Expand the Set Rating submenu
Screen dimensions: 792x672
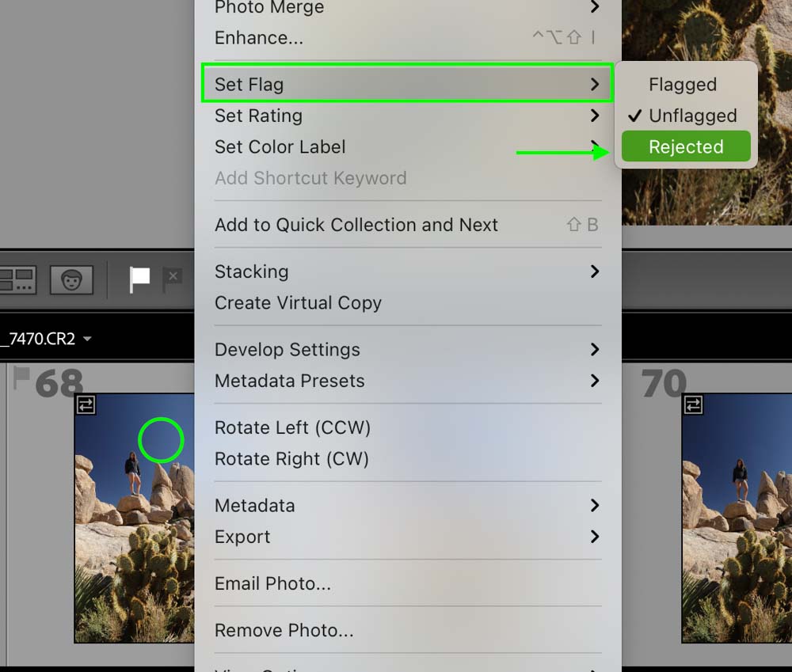(x=408, y=116)
